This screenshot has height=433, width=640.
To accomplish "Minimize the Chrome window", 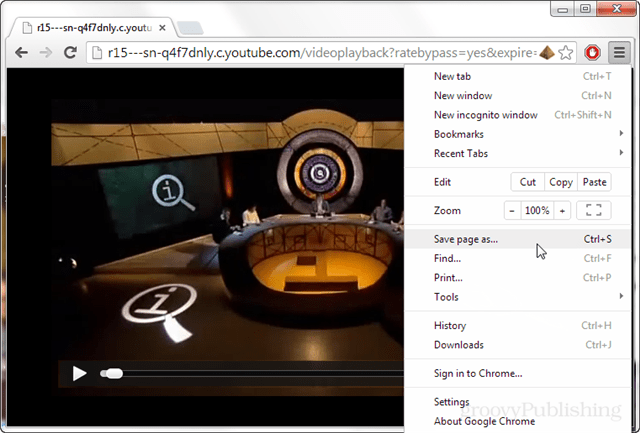I will 562,9.
